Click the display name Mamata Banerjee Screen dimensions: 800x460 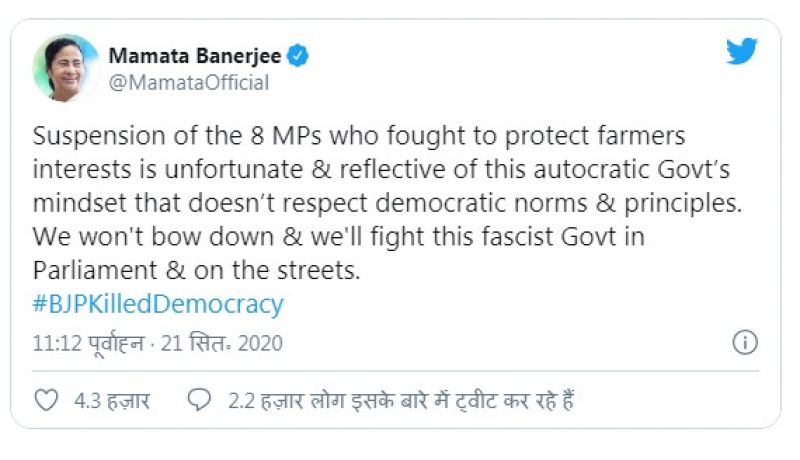pyautogui.click(x=194, y=56)
